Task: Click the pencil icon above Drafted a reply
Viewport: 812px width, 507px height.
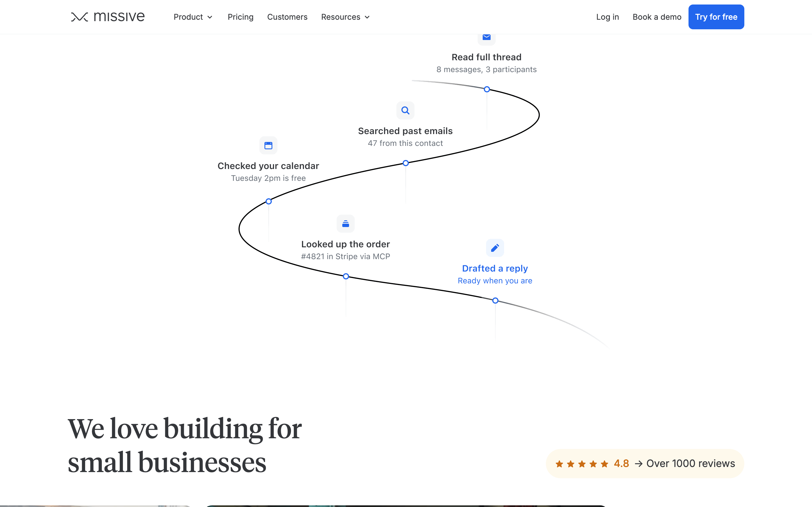Action: 495,248
